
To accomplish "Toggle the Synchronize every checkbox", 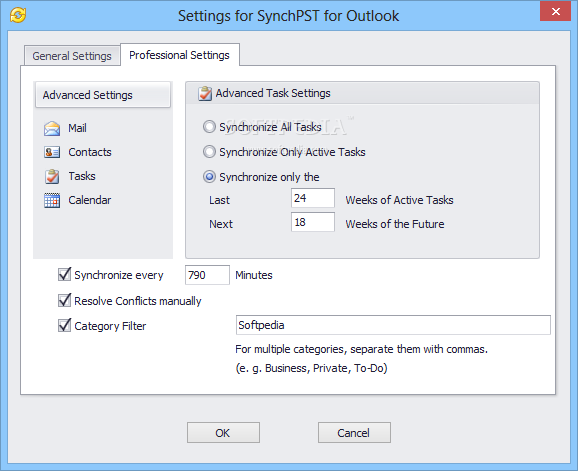I will click(65, 275).
